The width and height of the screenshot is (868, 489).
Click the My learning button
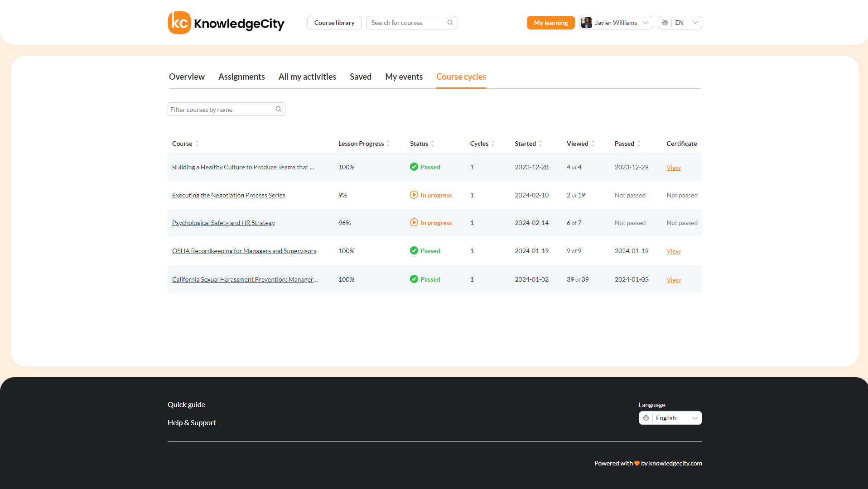[x=550, y=22]
